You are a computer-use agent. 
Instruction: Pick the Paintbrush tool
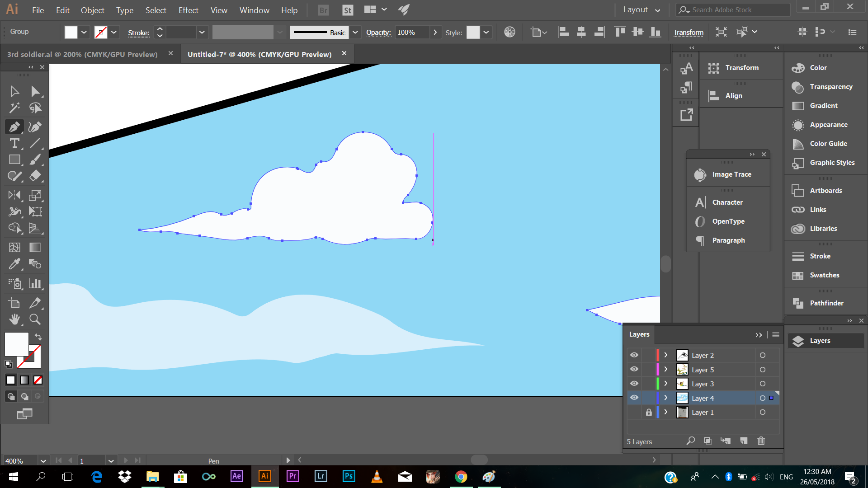[35, 160]
